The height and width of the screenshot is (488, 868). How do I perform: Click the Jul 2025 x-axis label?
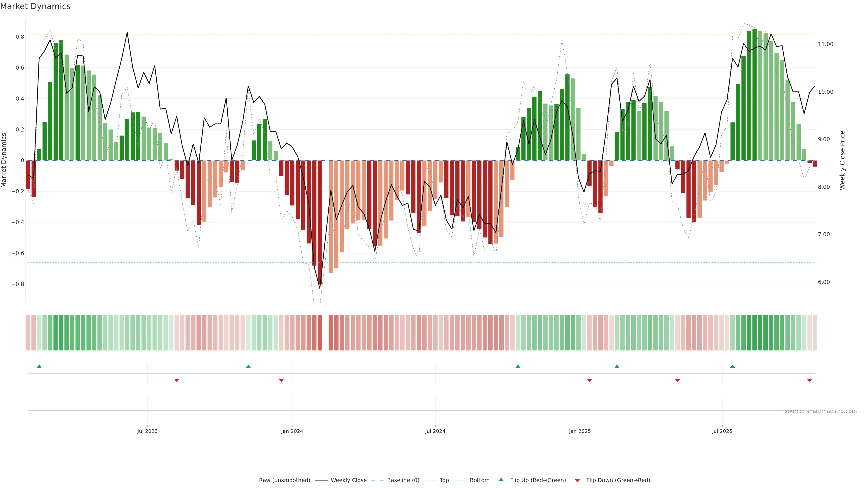pos(722,431)
